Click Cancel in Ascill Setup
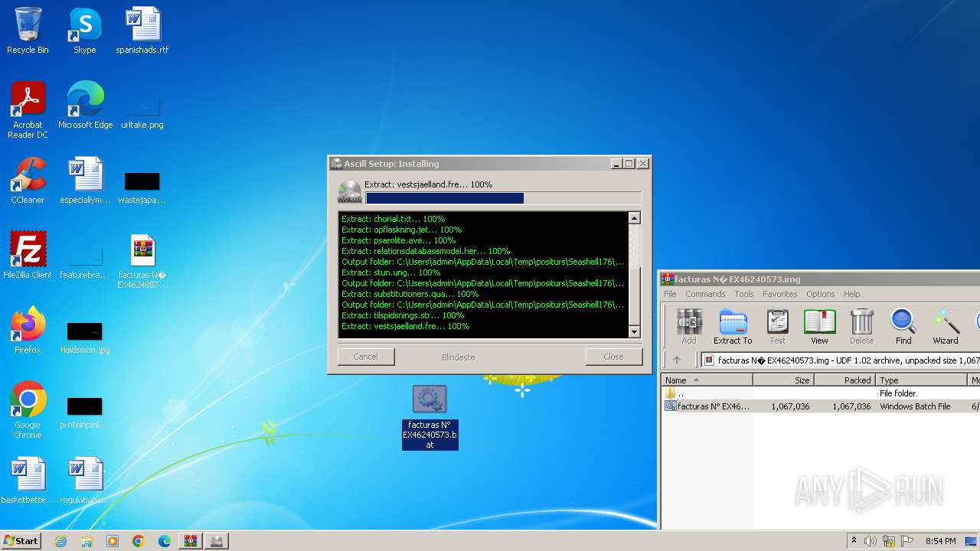 (366, 357)
